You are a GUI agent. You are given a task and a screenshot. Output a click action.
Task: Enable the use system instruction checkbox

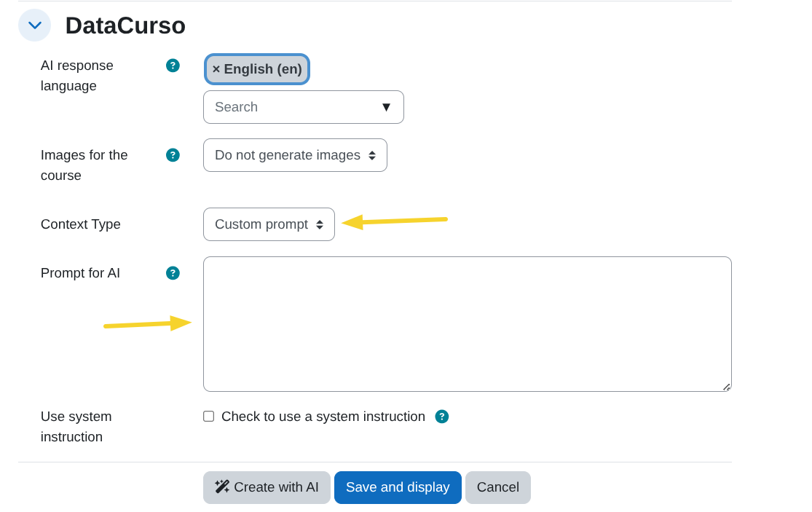point(209,417)
